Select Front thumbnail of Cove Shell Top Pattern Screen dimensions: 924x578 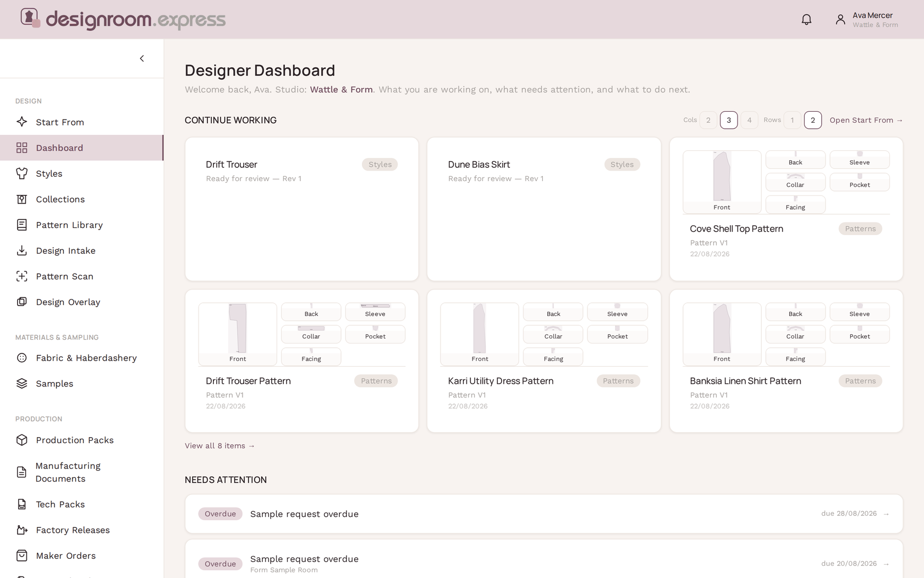(722, 182)
